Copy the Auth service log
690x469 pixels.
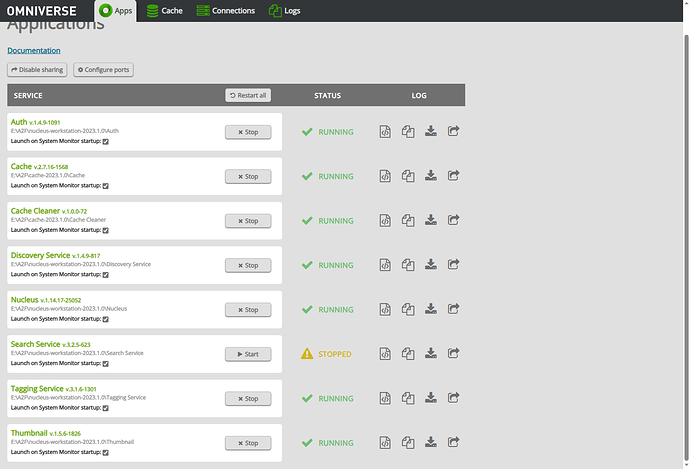[x=408, y=132]
